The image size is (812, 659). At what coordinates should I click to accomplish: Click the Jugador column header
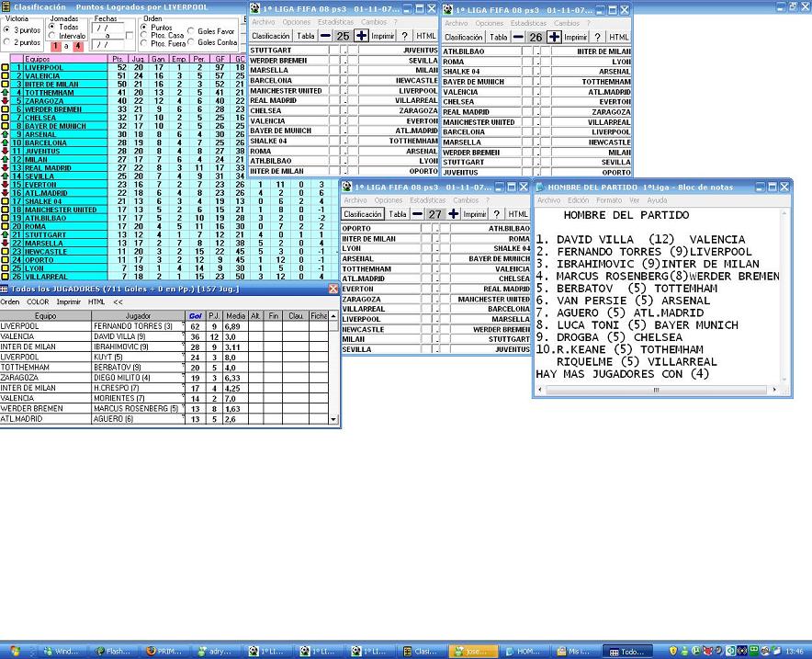[x=139, y=315]
